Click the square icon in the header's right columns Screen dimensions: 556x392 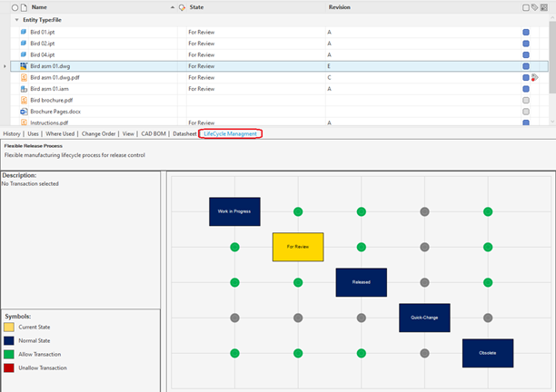point(526,7)
